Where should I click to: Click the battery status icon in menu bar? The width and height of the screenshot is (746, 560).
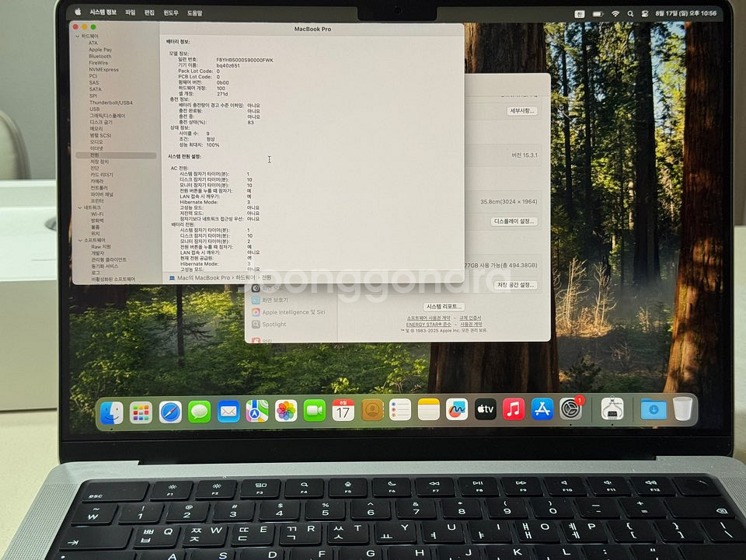click(x=598, y=14)
